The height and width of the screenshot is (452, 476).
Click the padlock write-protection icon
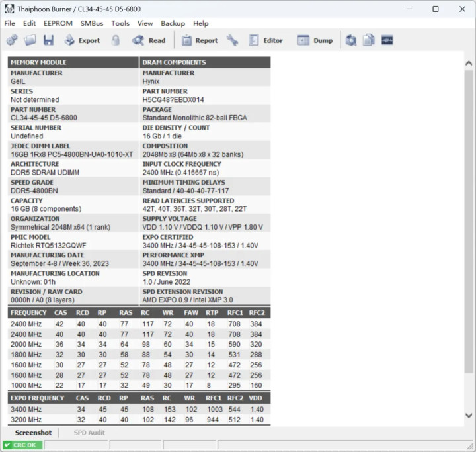click(x=115, y=40)
